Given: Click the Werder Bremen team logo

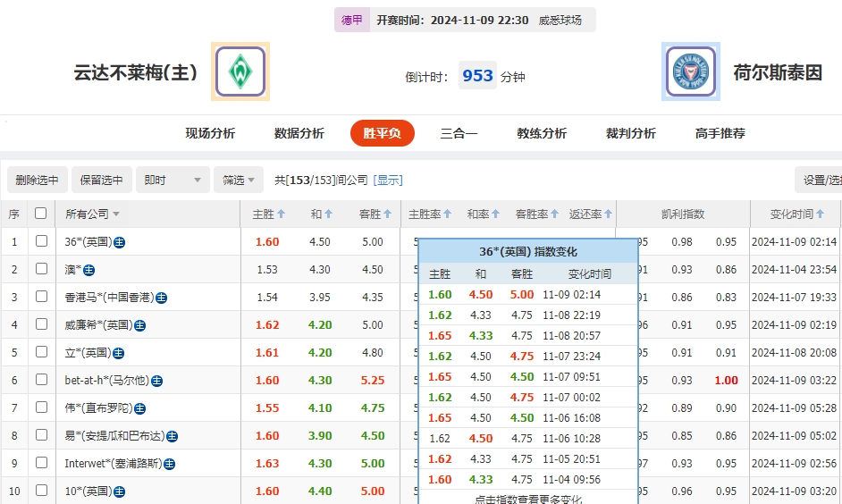Looking at the screenshot, I should (240, 71).
